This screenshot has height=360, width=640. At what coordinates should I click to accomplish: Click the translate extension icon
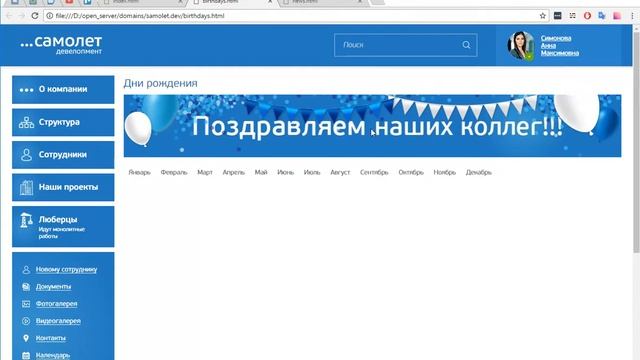pos(602,16)
